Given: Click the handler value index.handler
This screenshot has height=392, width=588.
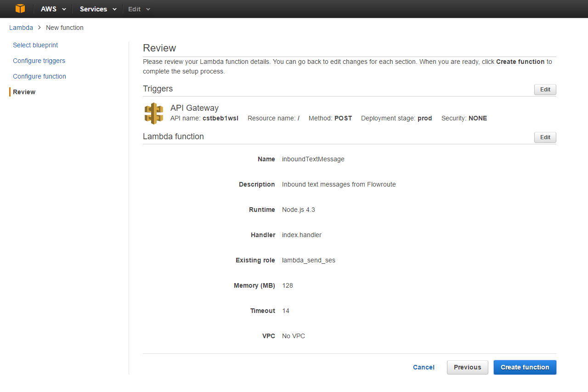Looking at the screenshot, I should click(x=302, y=235).
